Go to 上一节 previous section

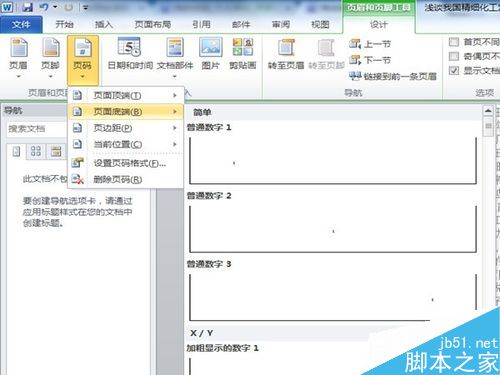tap(370, 44)
